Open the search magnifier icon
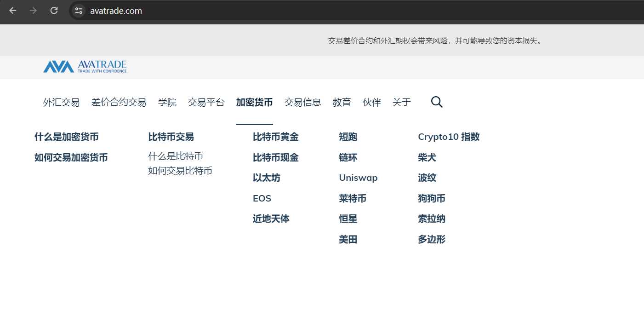The image size is (644, 334). 437,102
